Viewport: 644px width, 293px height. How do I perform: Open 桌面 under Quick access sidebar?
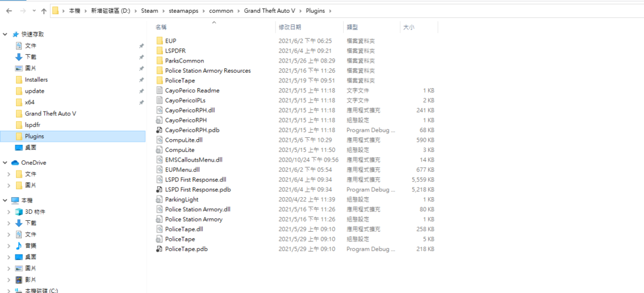[x=31, y=147]
